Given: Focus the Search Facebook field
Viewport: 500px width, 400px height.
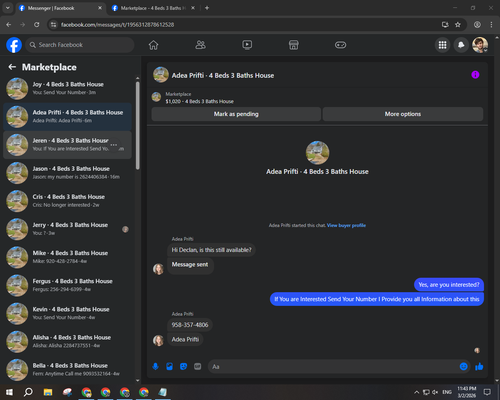Looking at the screenshot, I should tap(80, 45).
